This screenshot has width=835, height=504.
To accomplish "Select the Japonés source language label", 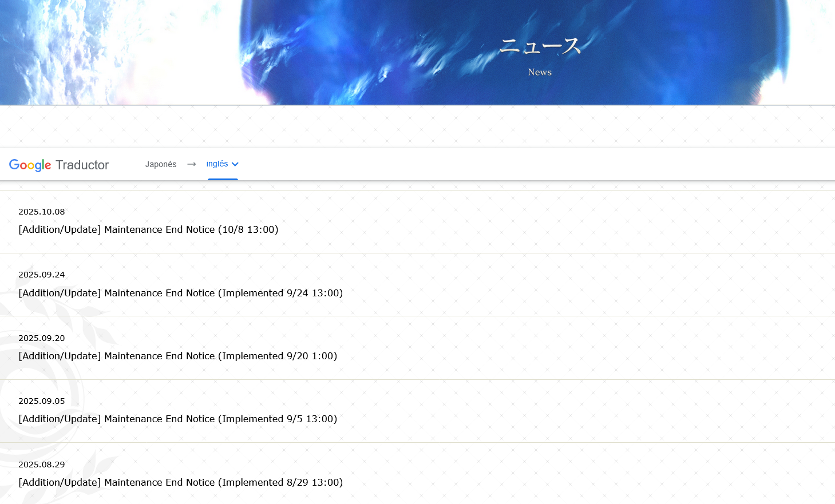I will [x=161, y=164].
